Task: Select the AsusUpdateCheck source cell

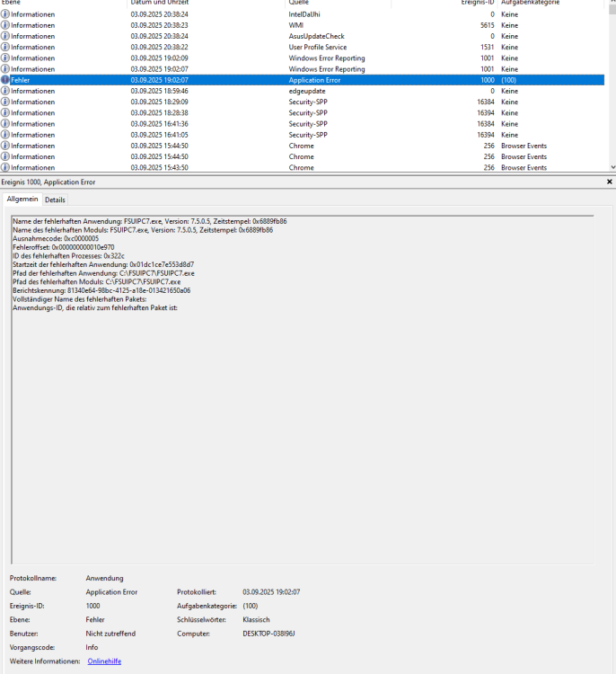Action: coord(317,36)
